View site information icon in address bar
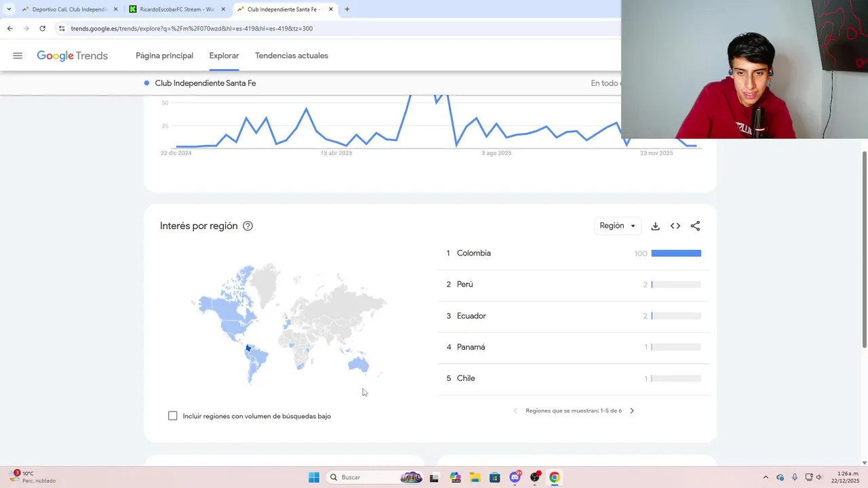 coord(62,28)
